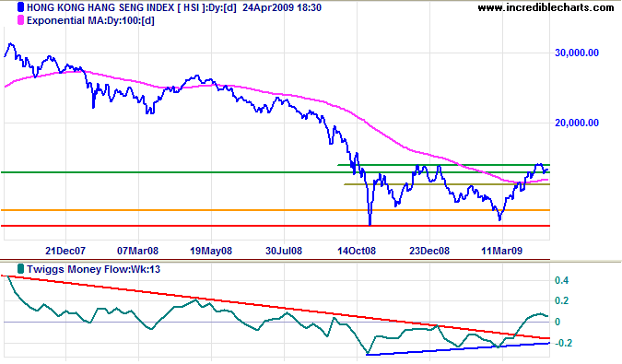The height and width of the screenshot is (364, 622).
Task: Click the 0 money flow axis value
Action: click(557, 322)
